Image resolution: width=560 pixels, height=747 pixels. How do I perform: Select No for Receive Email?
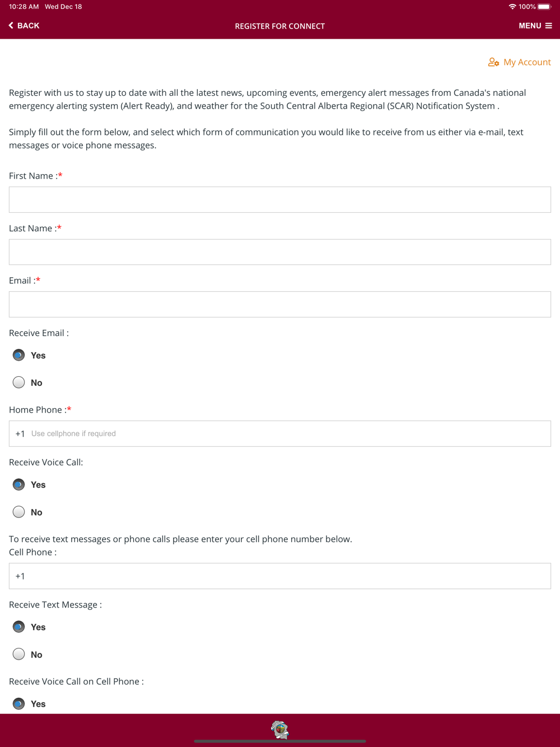[x=19, y=382]
